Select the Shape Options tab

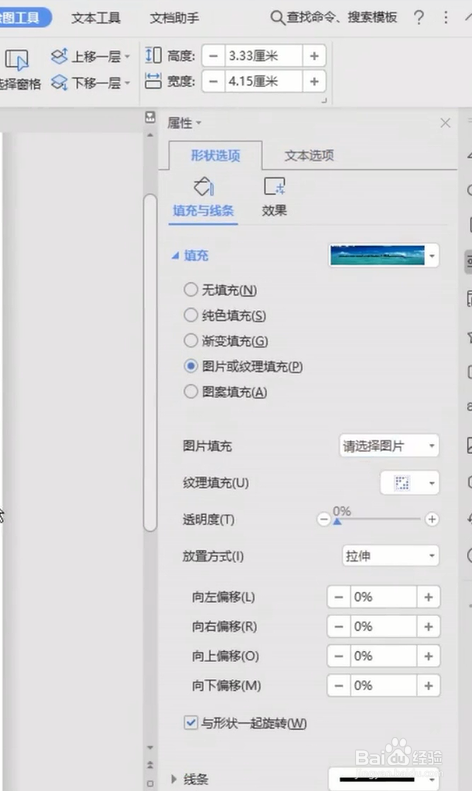point(215,155)
